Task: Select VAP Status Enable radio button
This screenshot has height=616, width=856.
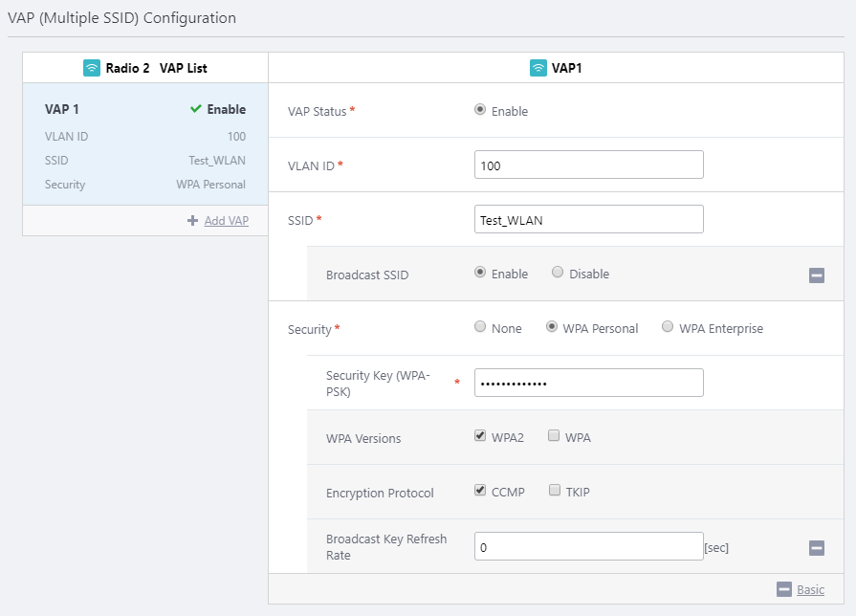Action: click(480, 109)
